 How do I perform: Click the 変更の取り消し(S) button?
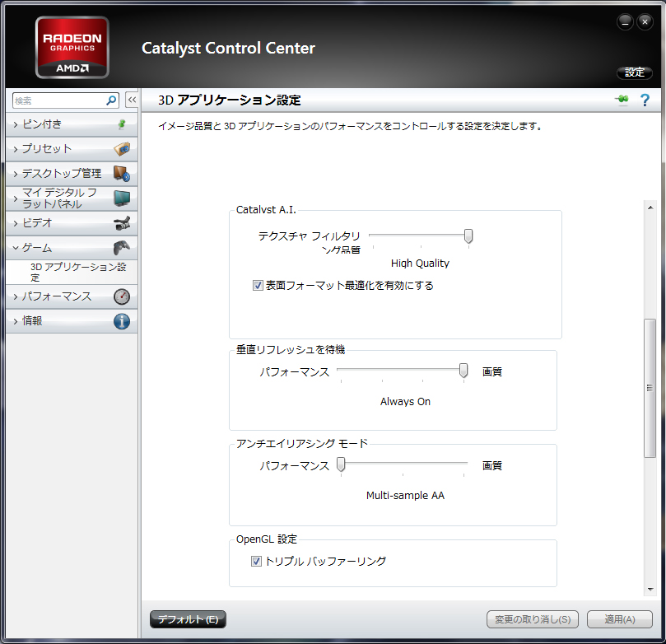(x=533, y=619)
